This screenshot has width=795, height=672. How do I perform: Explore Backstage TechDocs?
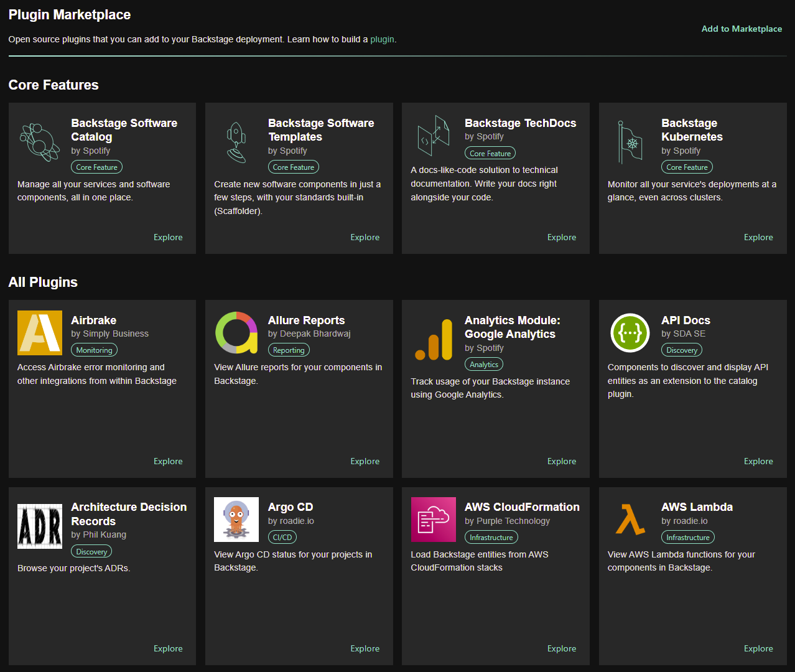click(562, 237)
